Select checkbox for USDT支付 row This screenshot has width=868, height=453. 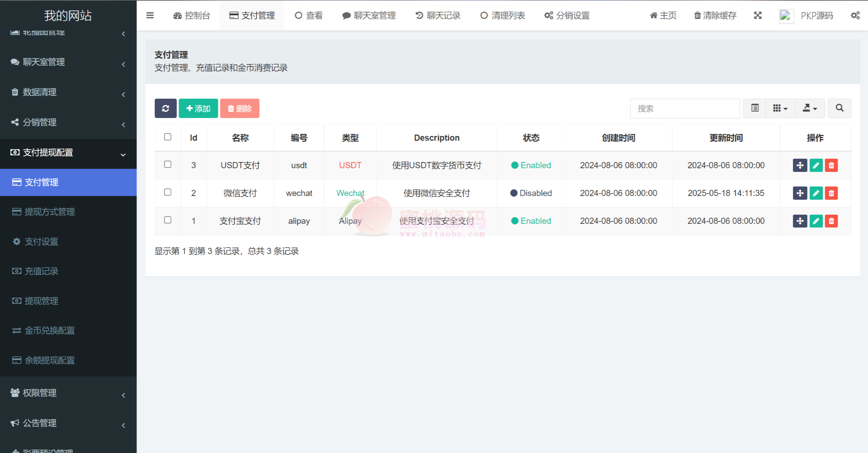168,164
